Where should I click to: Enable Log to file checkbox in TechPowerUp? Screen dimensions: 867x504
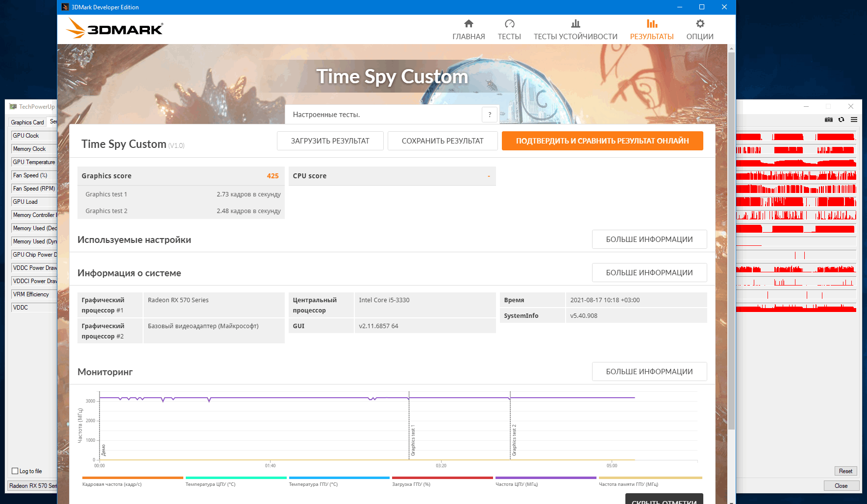pyautogui.click(x=15, y=471)
